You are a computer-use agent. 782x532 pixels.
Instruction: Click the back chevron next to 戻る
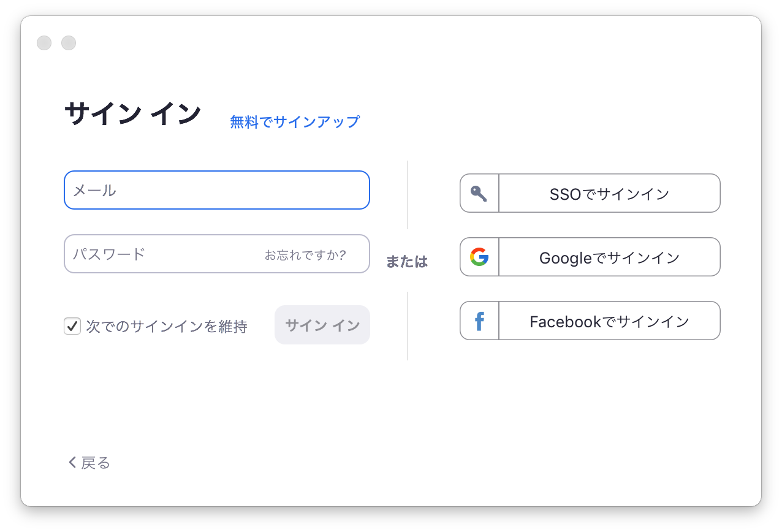[71, 462]
